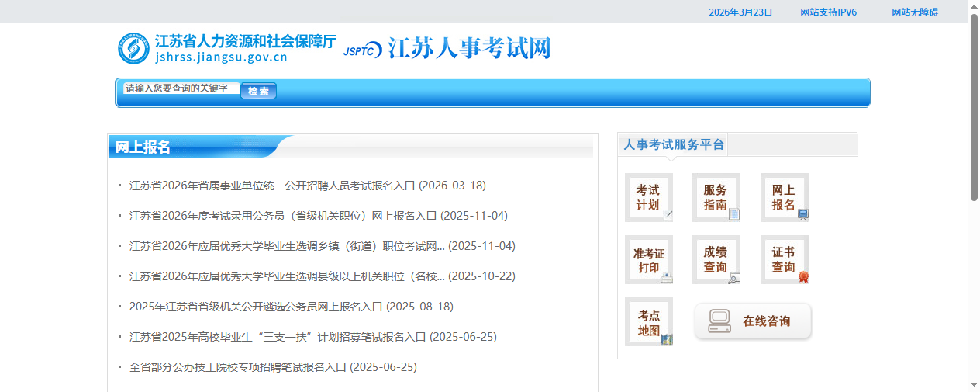The image size is (980, 392).
Task: Click the page scrollbar down arrow
Action: click(x=974, y=385)
